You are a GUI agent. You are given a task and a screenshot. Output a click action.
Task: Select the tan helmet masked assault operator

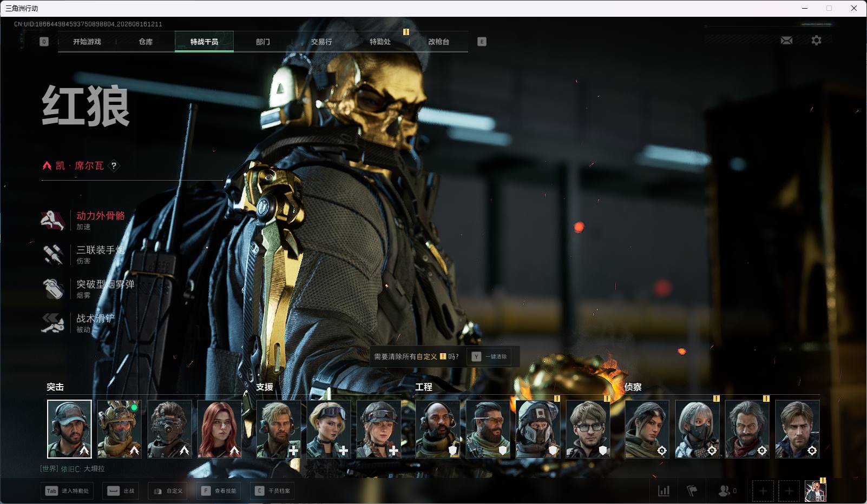pyautogui.click(x=120, y=429)
